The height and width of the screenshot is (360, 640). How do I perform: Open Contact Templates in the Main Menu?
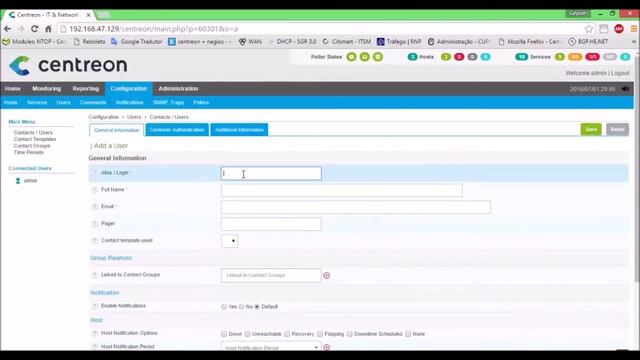pyautogui.click(x=35, y=139)
